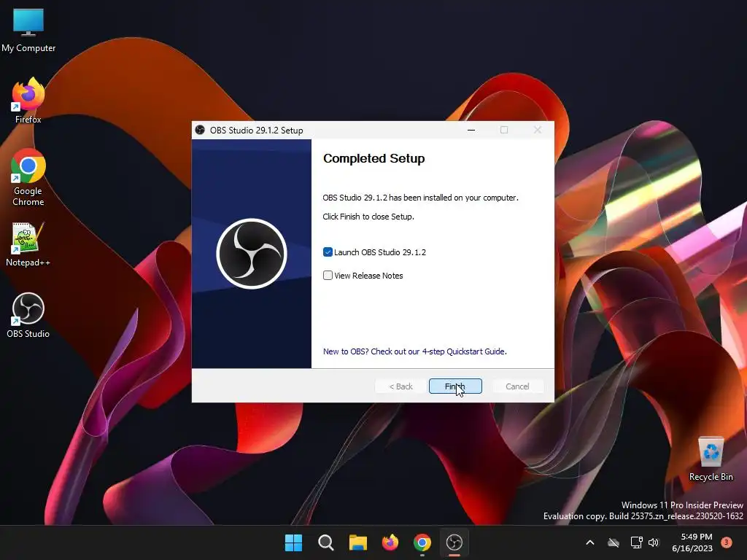Click text "Click Finish to close Setup."
747x560 pixels.
point(368,217)
